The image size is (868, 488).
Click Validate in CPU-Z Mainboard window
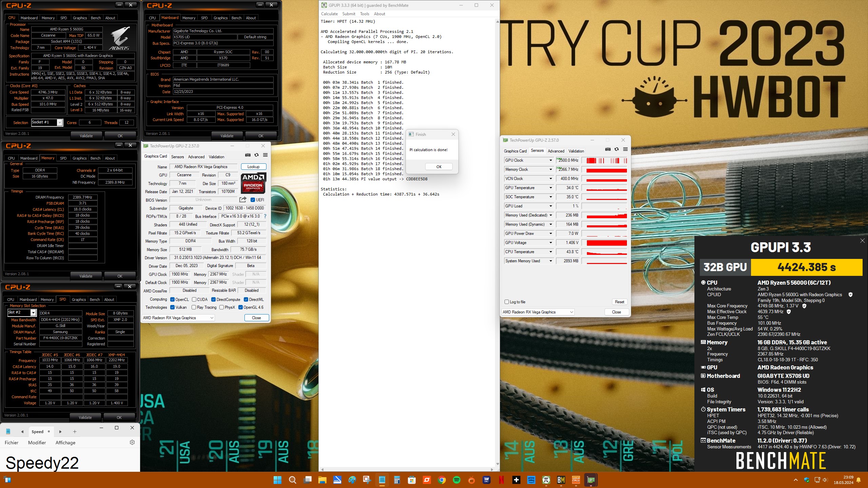point(227,136)
